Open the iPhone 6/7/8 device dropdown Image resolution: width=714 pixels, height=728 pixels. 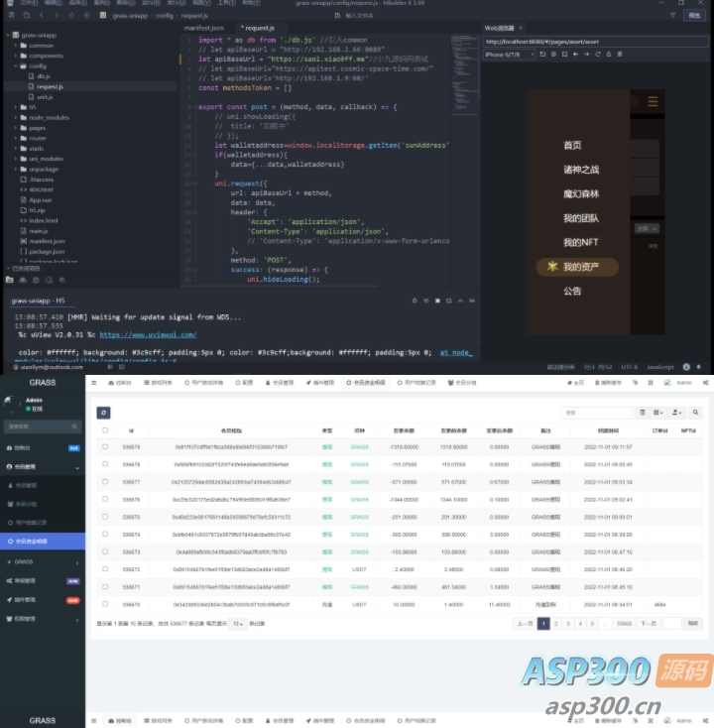coord(510,55)
